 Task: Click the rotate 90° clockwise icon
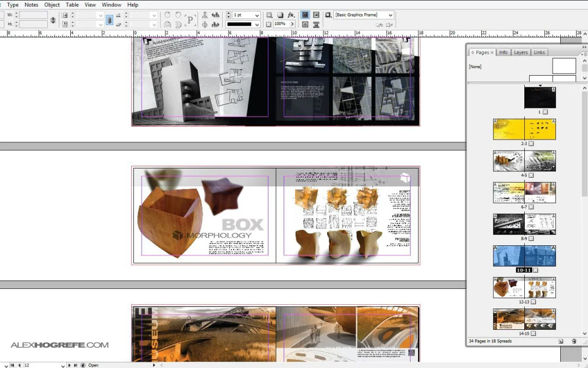point(167,15)
